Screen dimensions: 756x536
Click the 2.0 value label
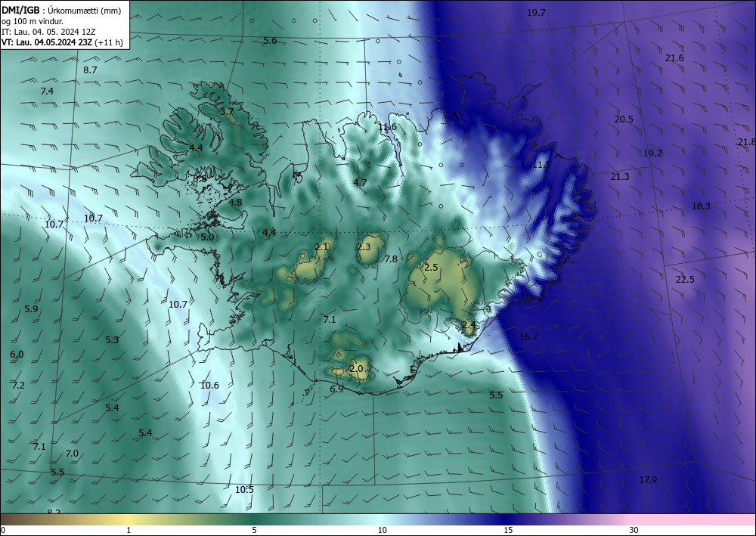pos(356,369)
